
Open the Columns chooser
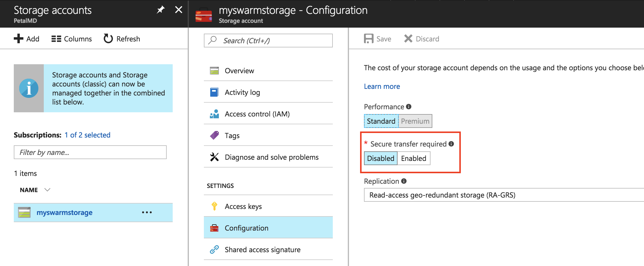pos(72,39)
